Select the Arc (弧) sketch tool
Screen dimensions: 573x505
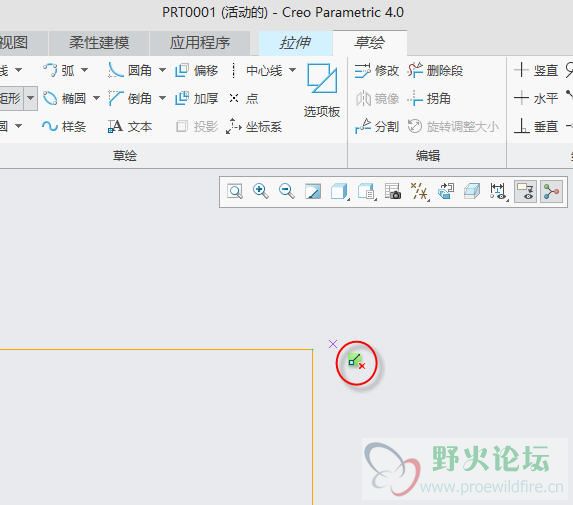click(58, 70)
